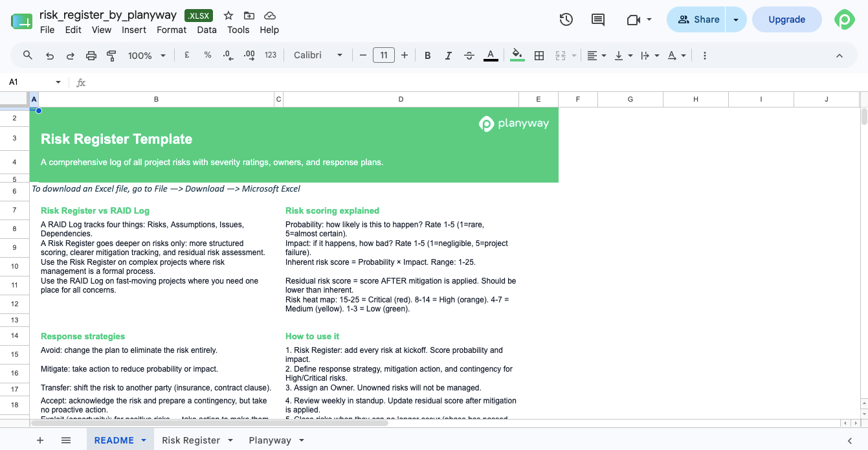This screenshot has height=450, width=868.
Task: Select column D header
Action: click(x=401, y=99)
